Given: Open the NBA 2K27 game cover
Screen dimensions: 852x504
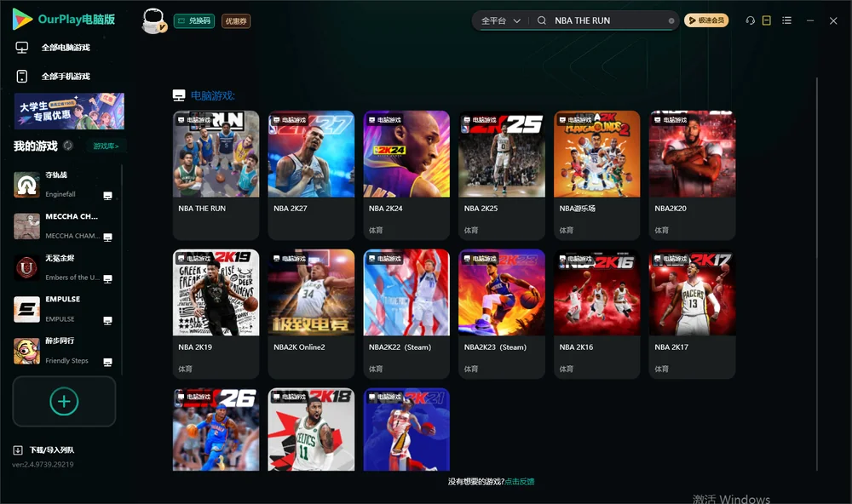Looking at the screenshot, I should point(311,154).
